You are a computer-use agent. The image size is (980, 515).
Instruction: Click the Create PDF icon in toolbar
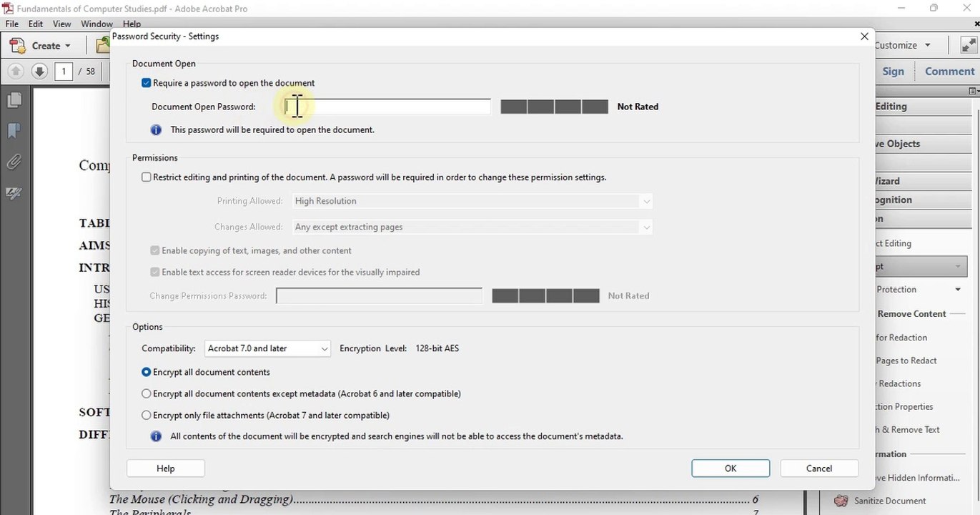[x=17, y=45]
